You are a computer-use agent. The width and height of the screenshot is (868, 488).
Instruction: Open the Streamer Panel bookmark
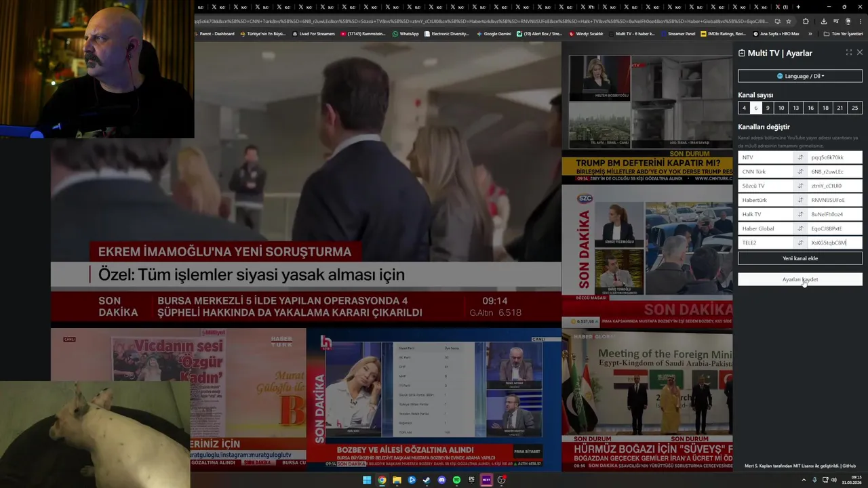(x=678, y=33)
